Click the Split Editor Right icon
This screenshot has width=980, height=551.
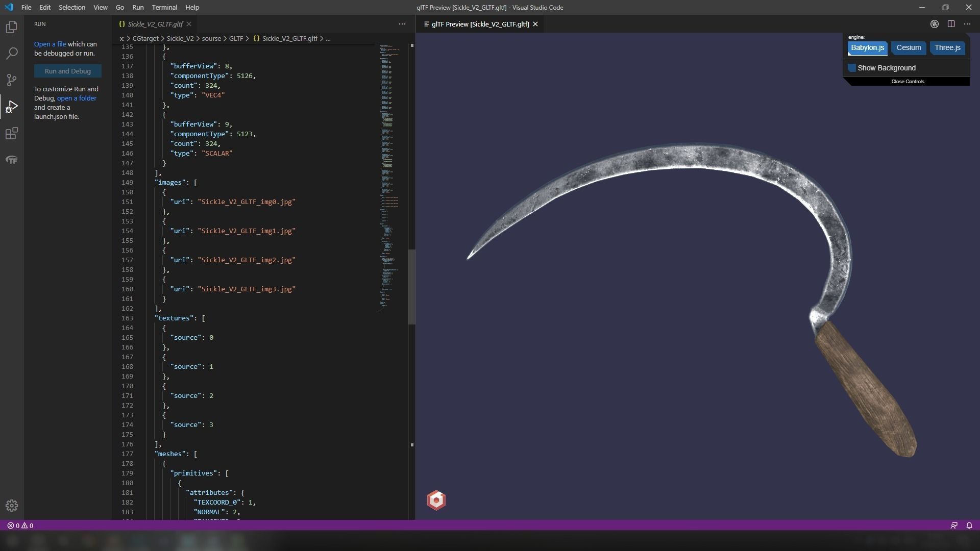[x=951, y=24]
